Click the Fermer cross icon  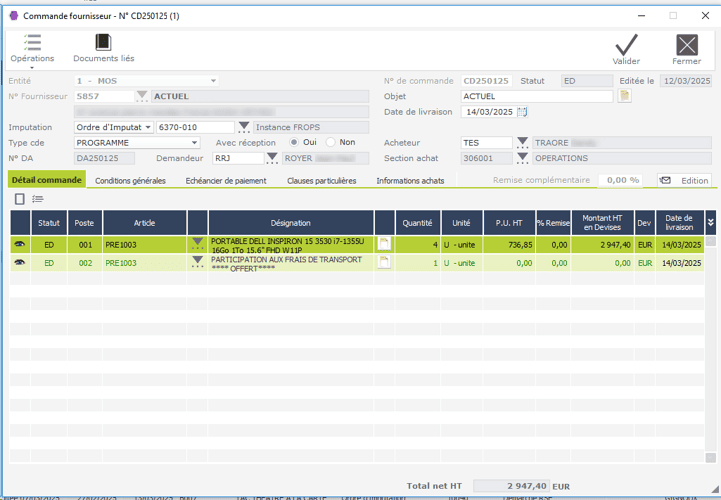pos(686,45)
